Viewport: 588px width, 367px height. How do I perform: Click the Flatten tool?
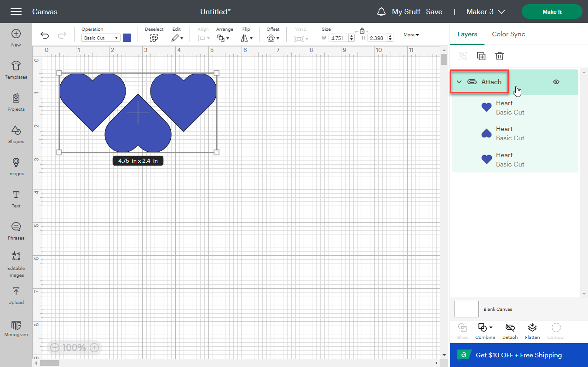tap(532, 330)
